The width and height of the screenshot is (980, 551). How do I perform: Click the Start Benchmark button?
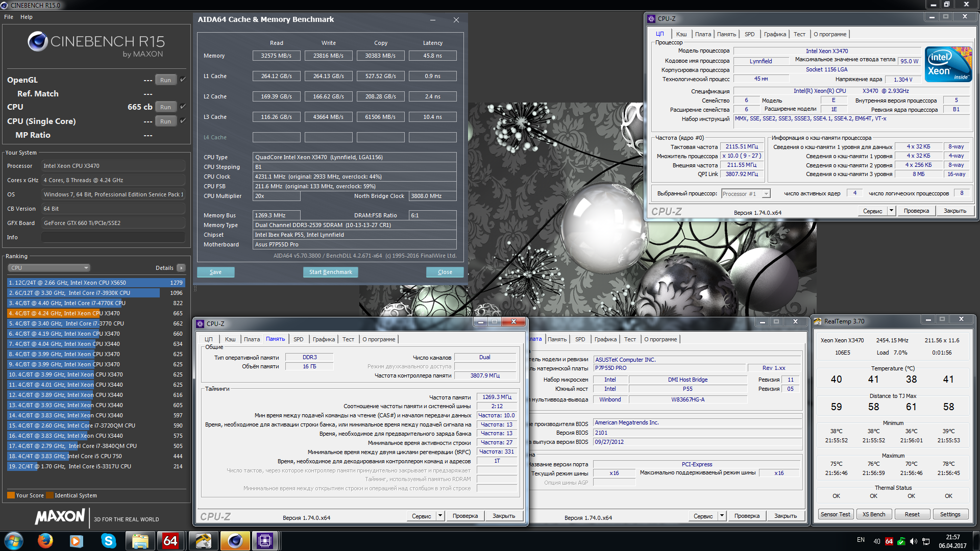[330, 272]
